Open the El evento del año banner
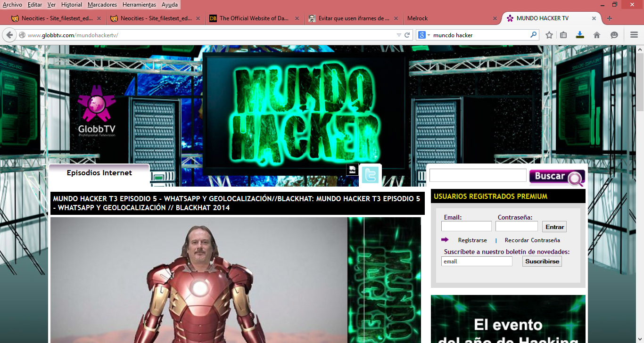The height and width of the screenshot is (343, 644). pyautogui.click(x=508, y=319)
